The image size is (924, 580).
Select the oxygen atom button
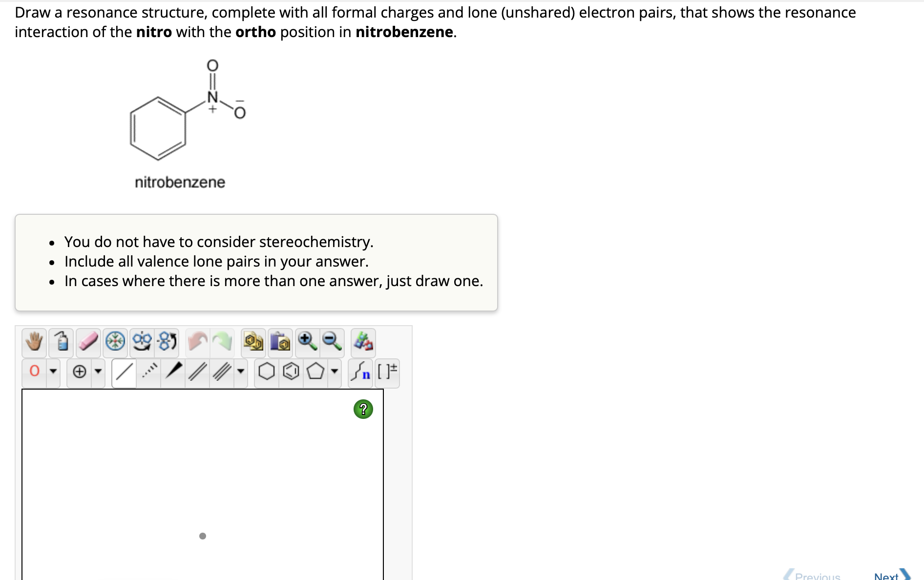35,371
